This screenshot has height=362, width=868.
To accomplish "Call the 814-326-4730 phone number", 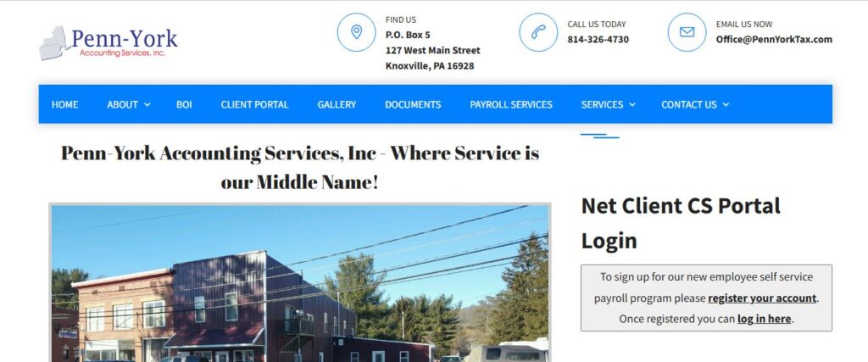I will pos(598,39).
